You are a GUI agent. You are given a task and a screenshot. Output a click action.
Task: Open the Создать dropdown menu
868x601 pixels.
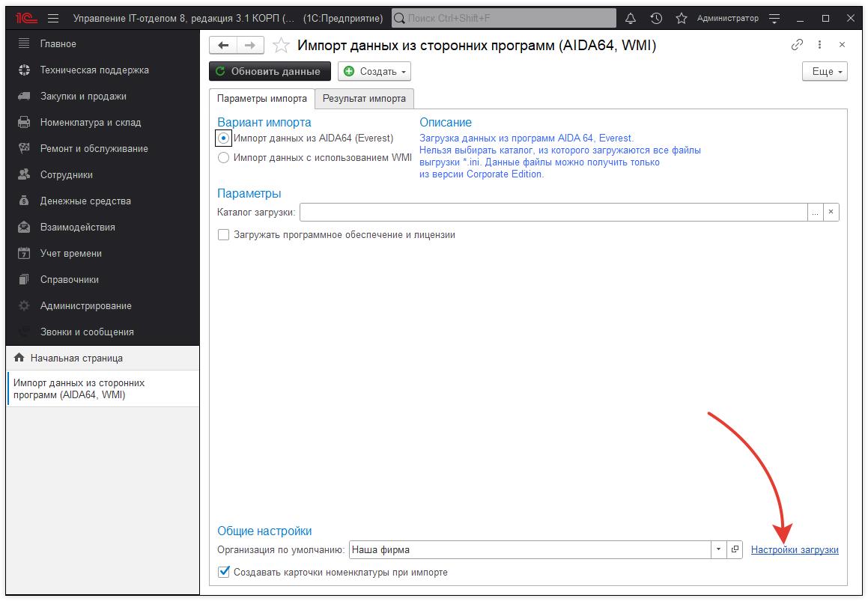374,71
